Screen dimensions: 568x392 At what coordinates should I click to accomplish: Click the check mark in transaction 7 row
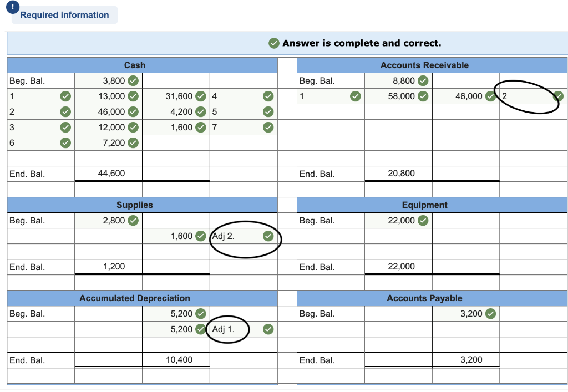click(x=268, y=128)
